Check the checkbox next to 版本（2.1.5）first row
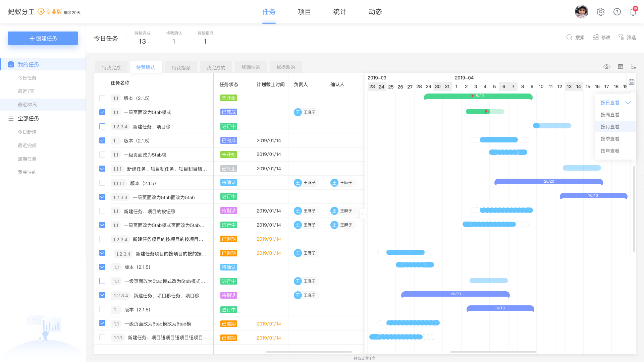 pyautogui.click(x=102, y=98)
